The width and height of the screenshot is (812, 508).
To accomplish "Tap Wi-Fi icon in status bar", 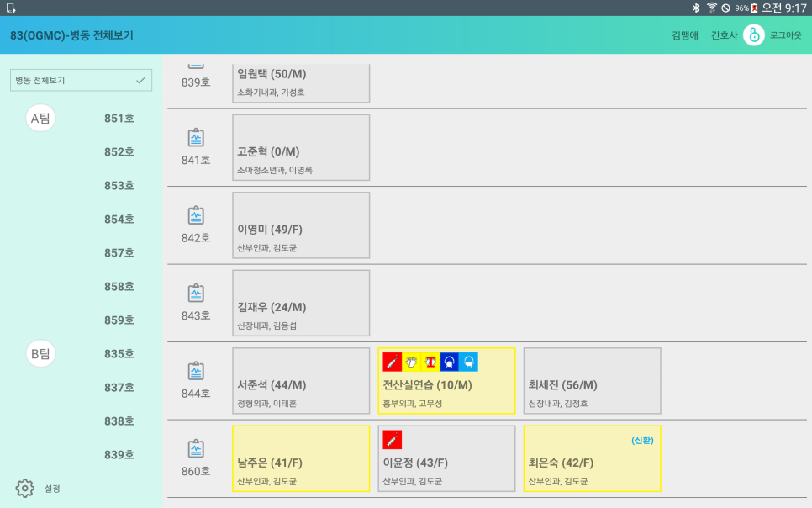I will tap(712, 8).
